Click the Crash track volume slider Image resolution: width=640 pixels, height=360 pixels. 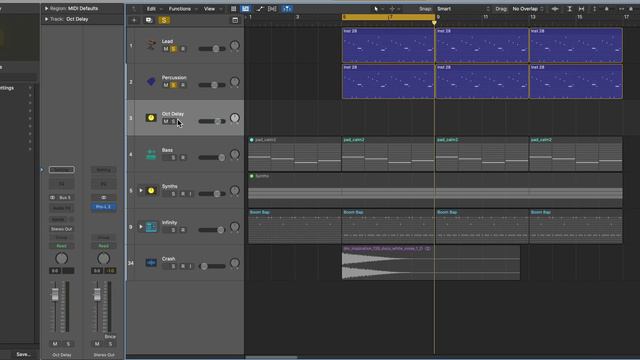tap(212, 267)
